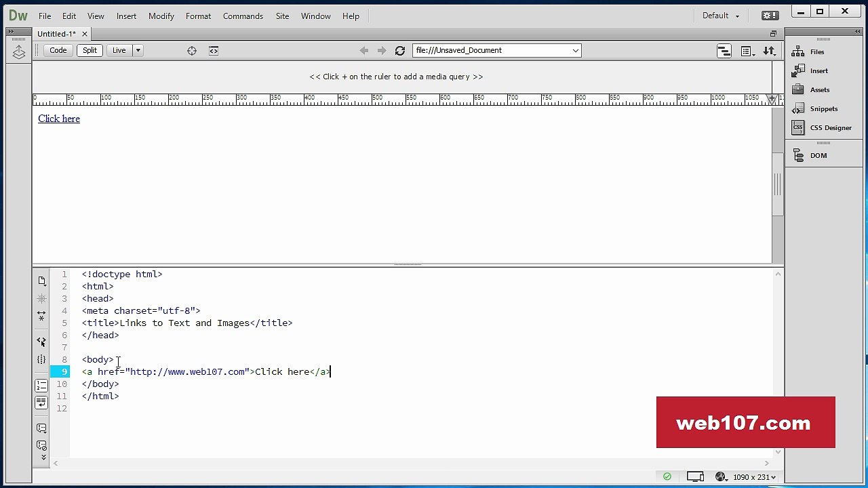Open the Window menu

pyautogui.click(x=316, y=16)
